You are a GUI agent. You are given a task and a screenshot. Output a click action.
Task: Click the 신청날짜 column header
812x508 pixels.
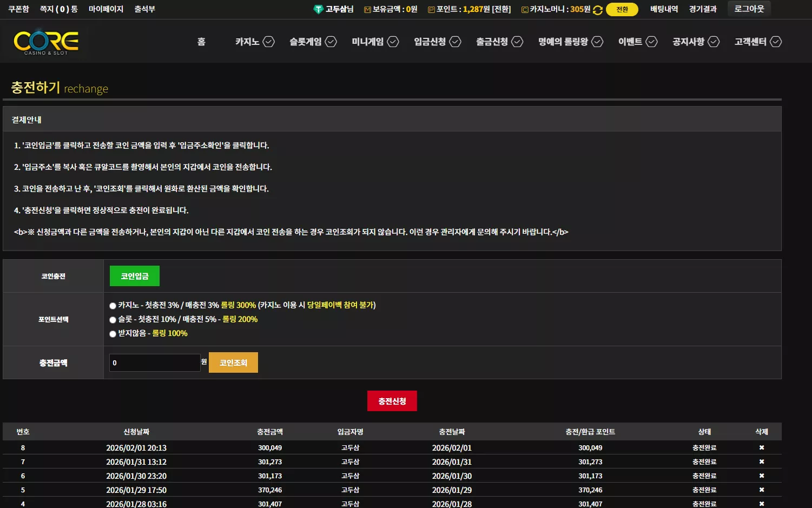click(136, 432)
